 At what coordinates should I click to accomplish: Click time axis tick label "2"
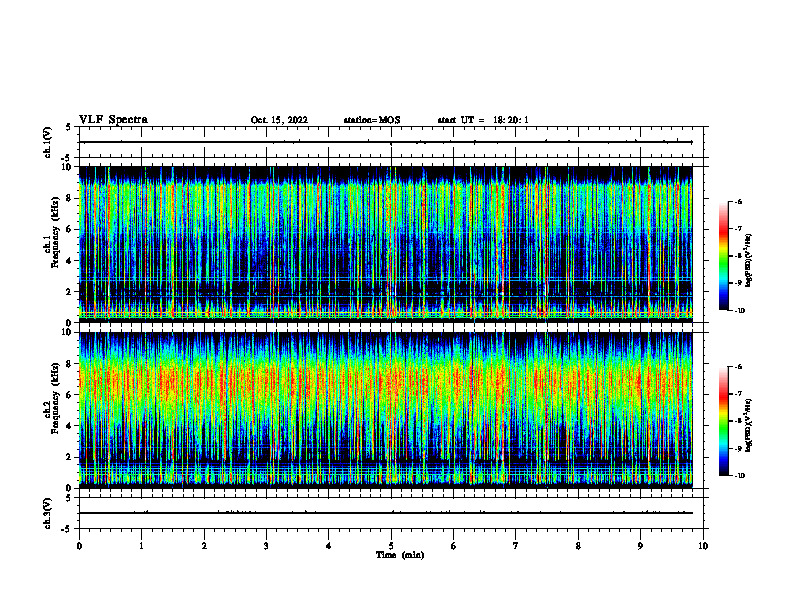pyautogui.click(x=204, y=546)
